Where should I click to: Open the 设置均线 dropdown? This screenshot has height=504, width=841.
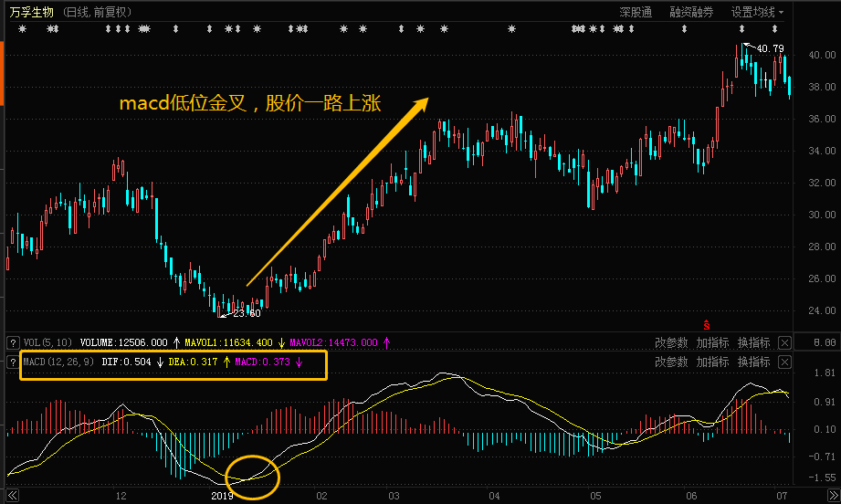[757, 13]
